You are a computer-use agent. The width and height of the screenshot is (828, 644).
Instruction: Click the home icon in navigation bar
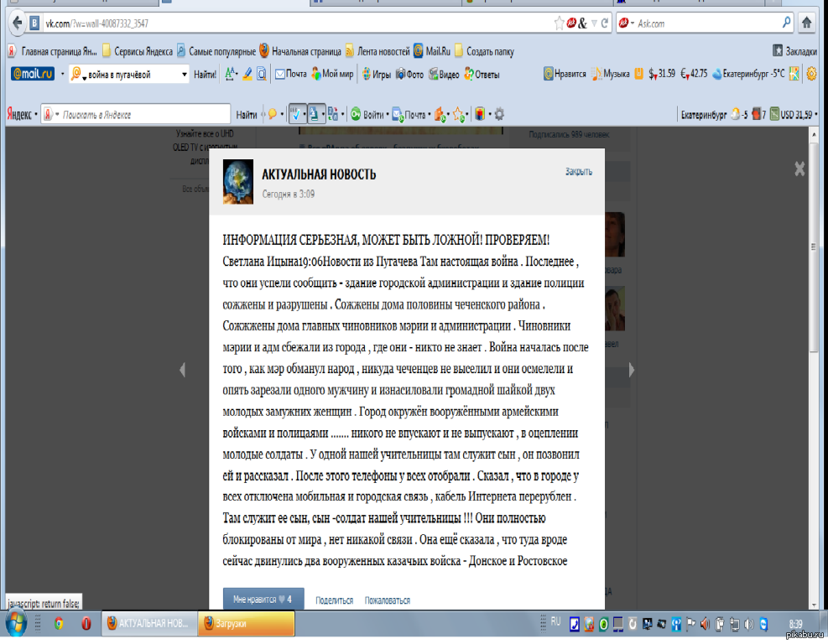tap(810, 23)
